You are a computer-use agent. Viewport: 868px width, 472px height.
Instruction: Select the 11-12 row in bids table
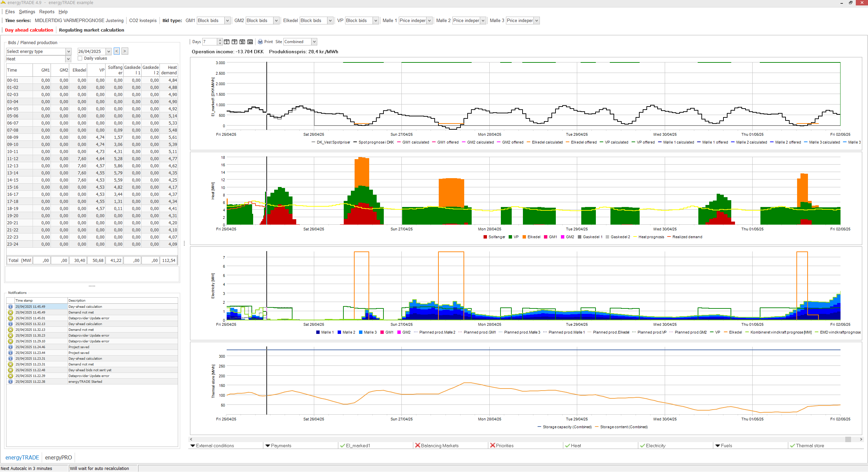pyautogui.click(x=92, y=158)
